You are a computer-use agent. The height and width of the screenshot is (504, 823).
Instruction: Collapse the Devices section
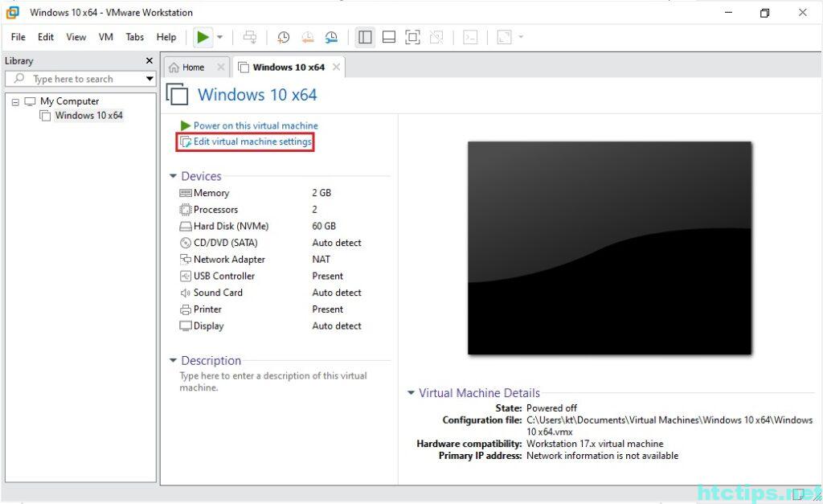pos(173,176)
